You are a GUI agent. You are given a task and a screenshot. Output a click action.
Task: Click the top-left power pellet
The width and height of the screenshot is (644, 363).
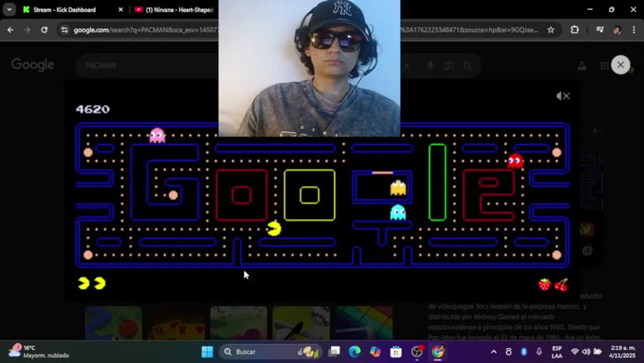88,152
